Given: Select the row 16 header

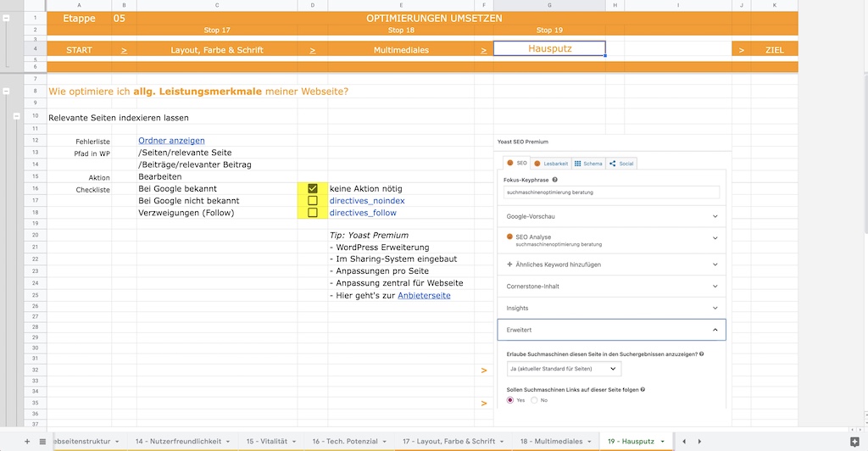Looking at the screenshot, I should (35, 189).
